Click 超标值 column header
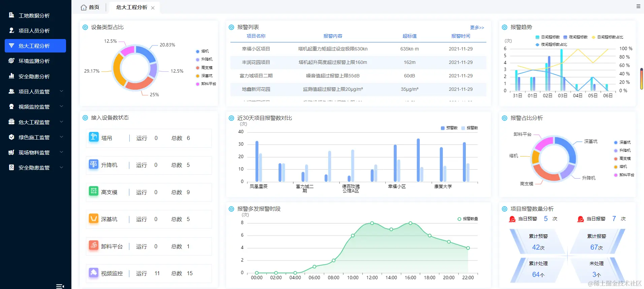 (410, 36)
